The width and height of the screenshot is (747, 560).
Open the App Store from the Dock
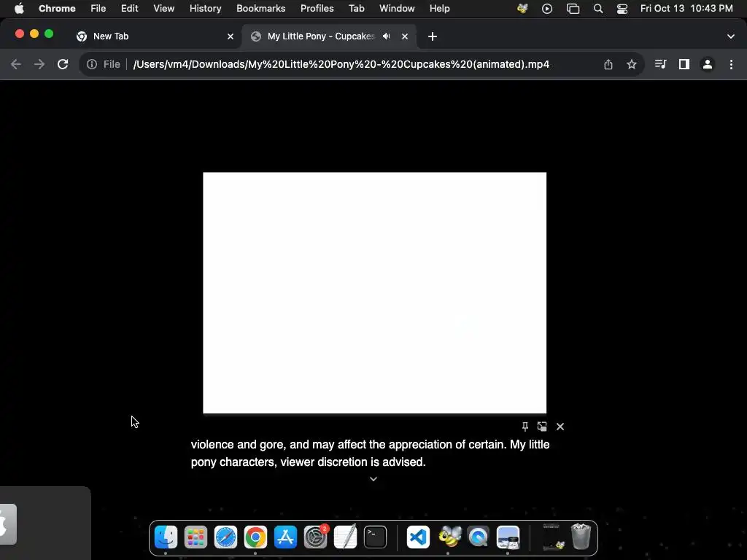[285, 537]
